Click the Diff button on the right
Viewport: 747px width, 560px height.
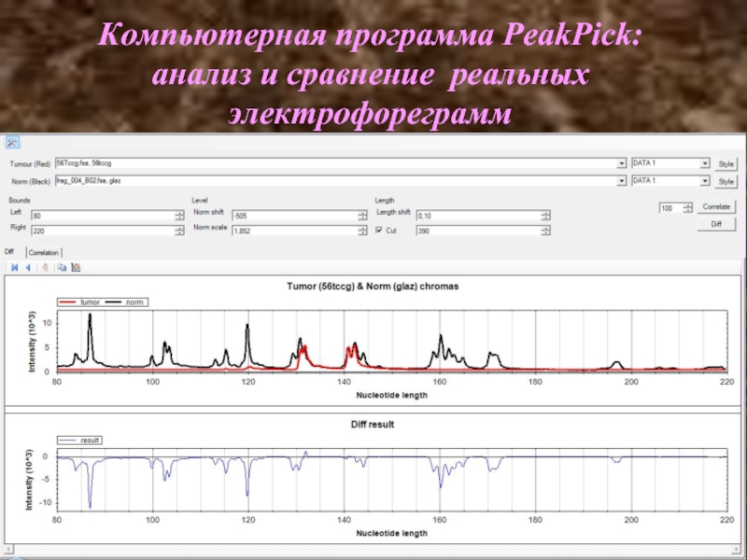click(x=716, y=224)
